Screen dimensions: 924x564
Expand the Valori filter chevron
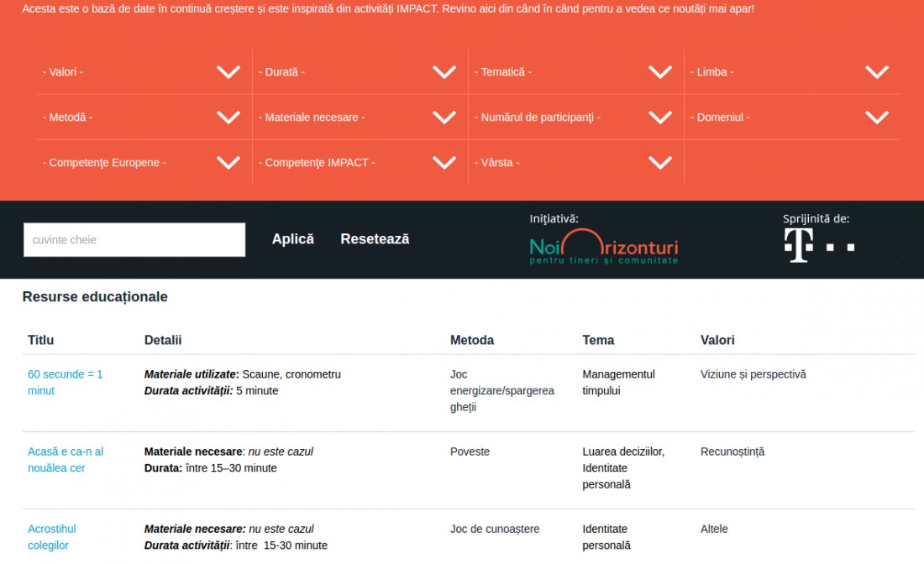coord(228,72)
